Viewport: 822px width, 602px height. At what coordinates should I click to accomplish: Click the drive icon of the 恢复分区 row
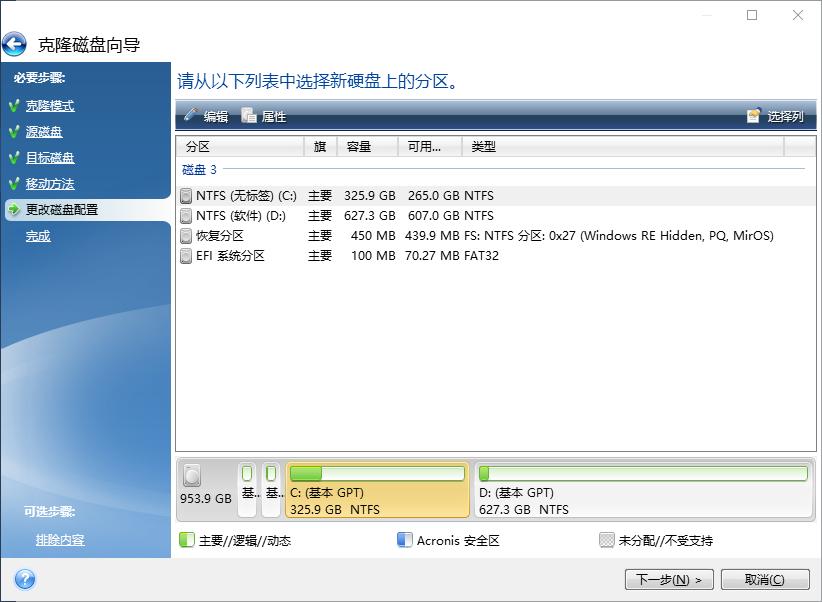187,236
